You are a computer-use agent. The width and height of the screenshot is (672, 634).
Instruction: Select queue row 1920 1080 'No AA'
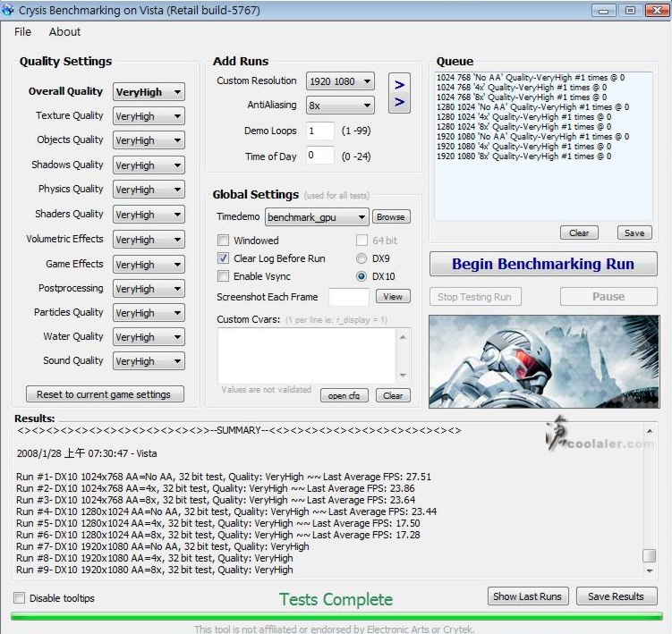pyautogui.click(x=532, y=137)
